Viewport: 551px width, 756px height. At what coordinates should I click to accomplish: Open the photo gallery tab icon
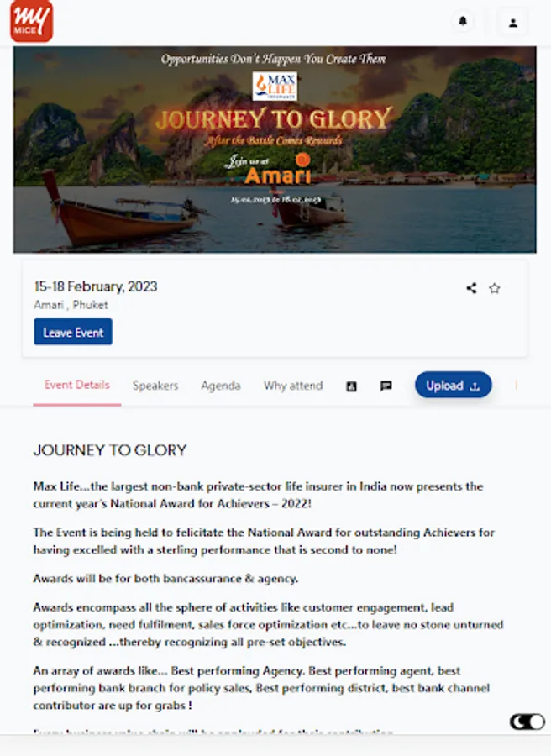352,386
